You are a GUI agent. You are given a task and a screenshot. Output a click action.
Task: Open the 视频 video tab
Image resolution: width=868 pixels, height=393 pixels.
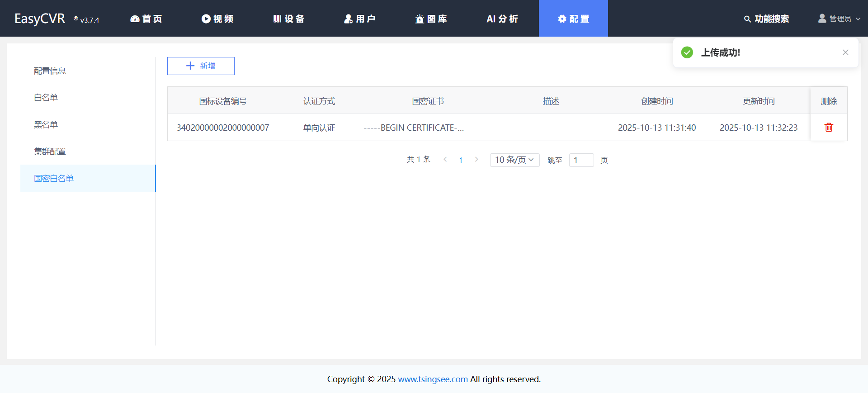click(x=217, y=19)
